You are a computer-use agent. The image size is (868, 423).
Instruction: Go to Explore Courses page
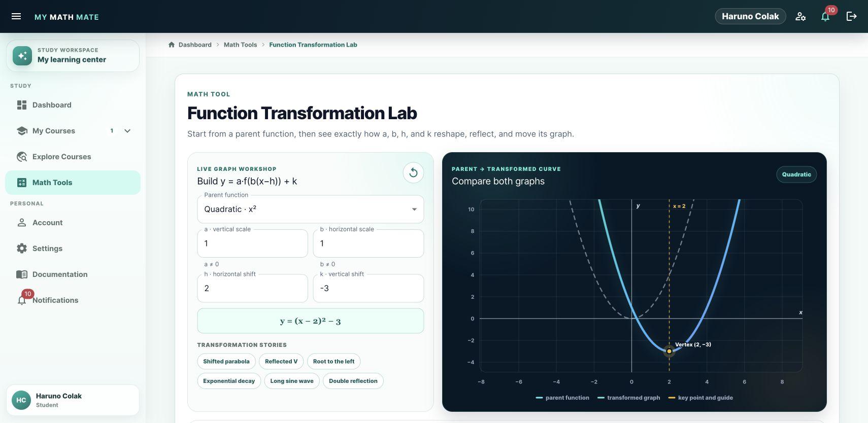tap(73, 157)
